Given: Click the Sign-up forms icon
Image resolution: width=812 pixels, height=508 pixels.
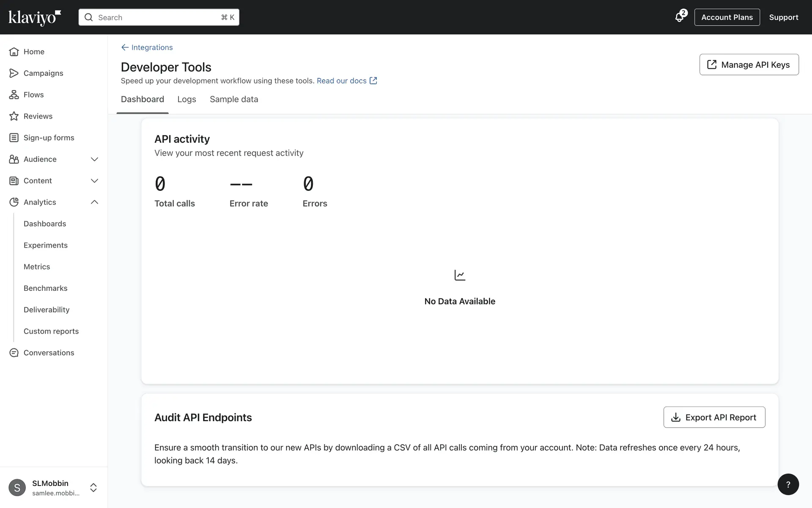Looking at the screenshot, I should click(14, 138).
